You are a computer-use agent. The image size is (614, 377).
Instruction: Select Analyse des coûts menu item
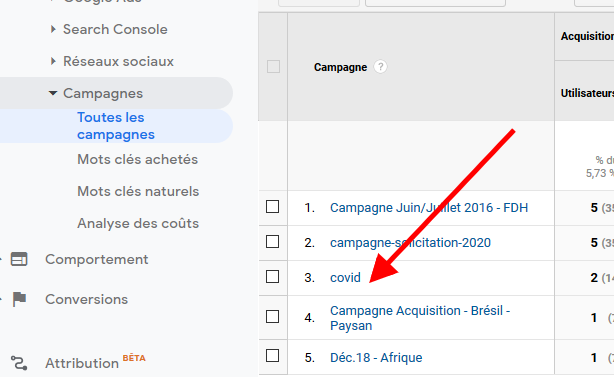click(x=138, y=224)
